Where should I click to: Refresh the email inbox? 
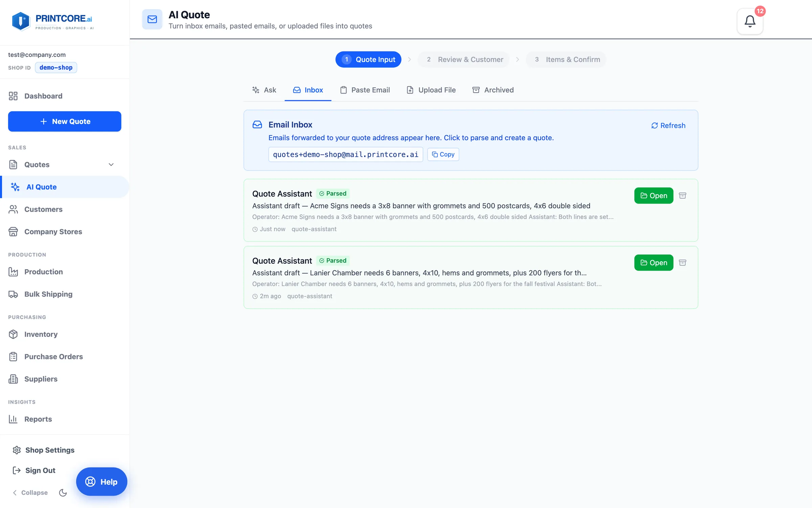click(668, 125)
